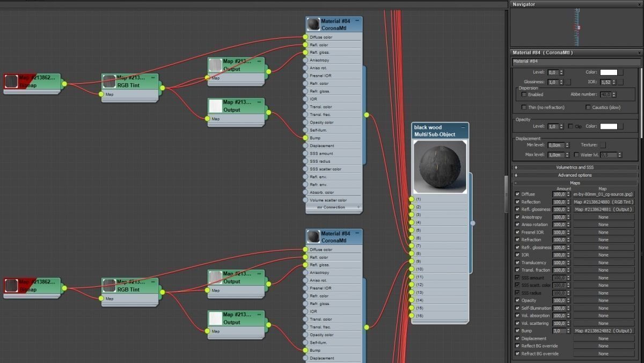Enable the Dispersion Enabled checkbox
This screenshot has height=363, width=644.
coord(524,95)
